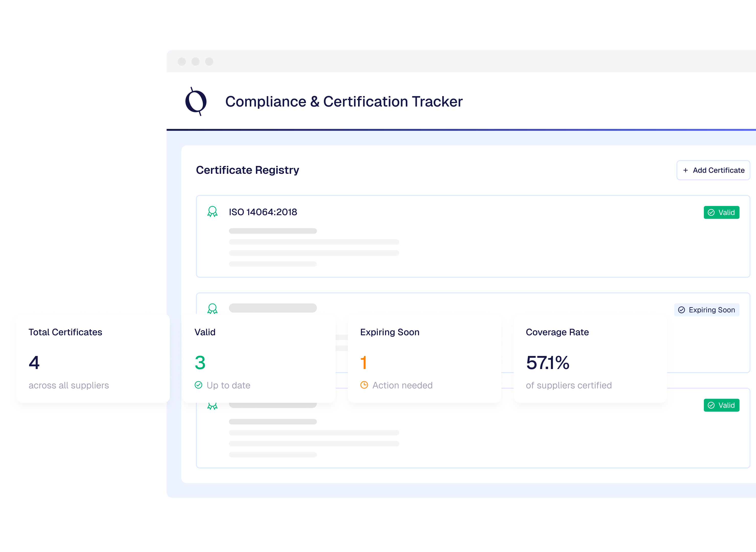756x552 pixels.
Task: Toggle the Valid status on ISO 14064:2018
Action: click(x=722, y=213)
